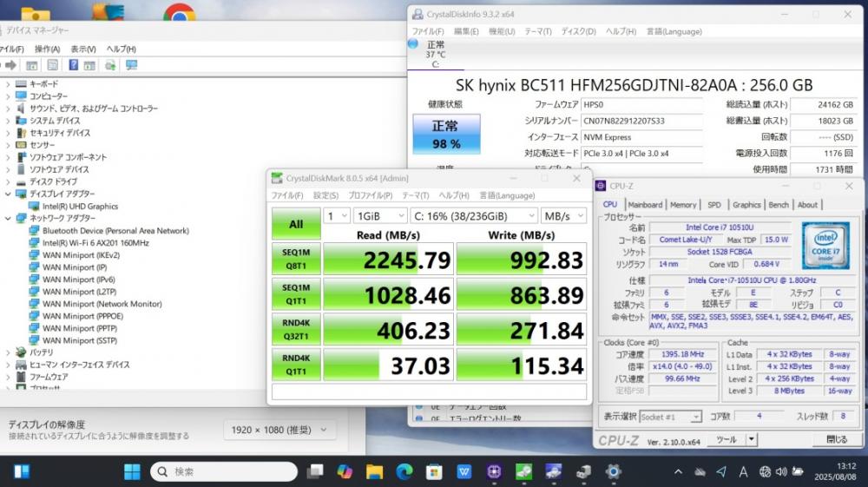Run the RND4K Q1T1 benchmark button

point(296,365)
